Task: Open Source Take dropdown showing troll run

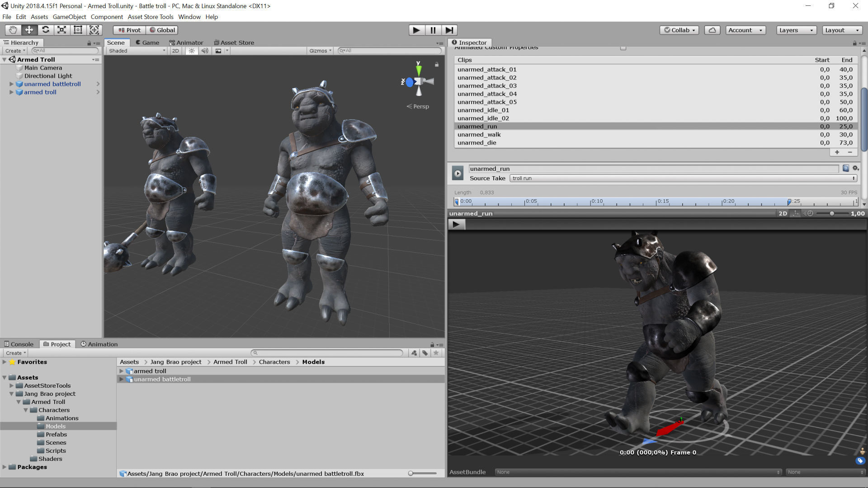Action: [x=683, y=178]
